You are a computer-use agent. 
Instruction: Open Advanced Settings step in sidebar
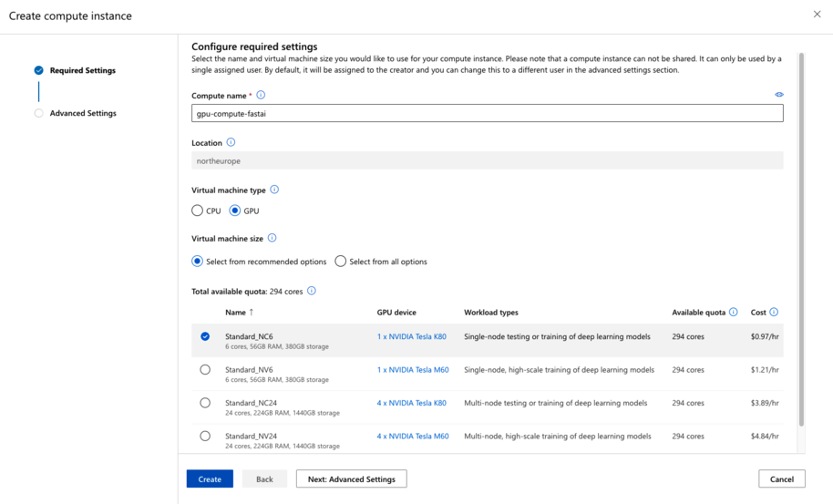pyautogui.click(x=83, y=114)
